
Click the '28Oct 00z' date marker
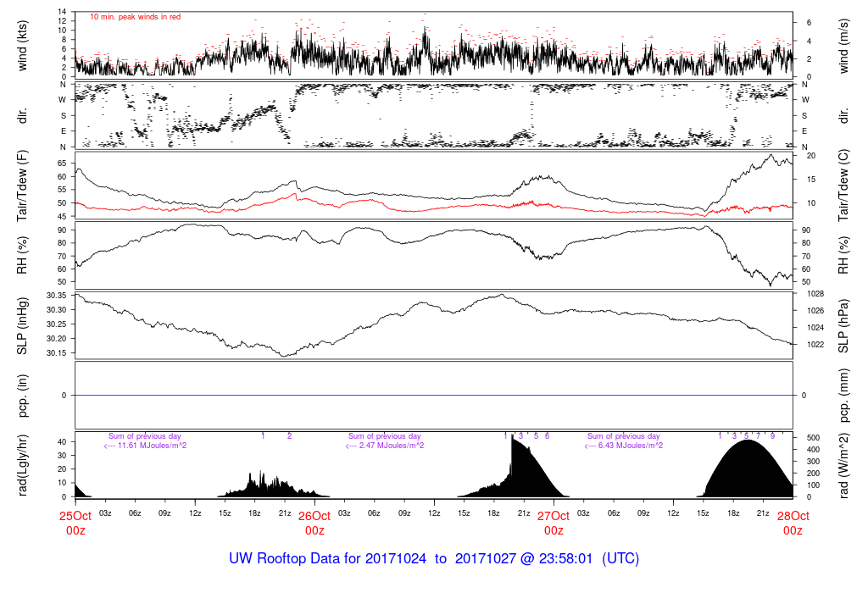tap(793, 523)
